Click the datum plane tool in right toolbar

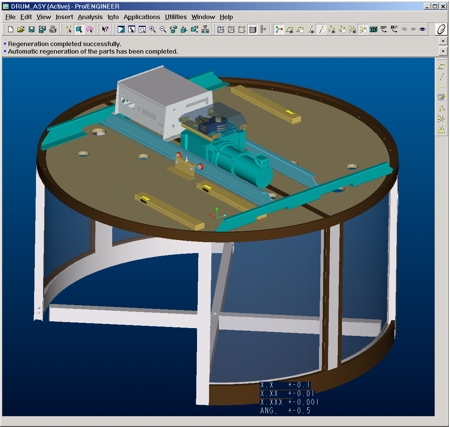tap(441, 66)
